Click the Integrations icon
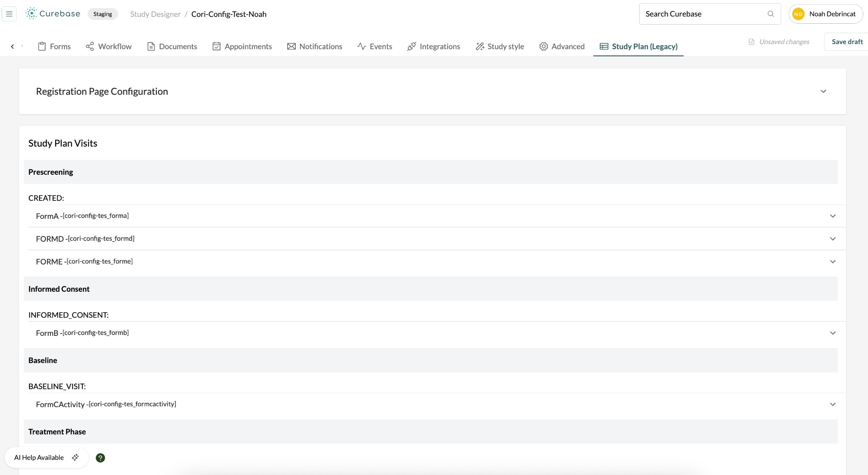868x475 pixels. [411, 46]
